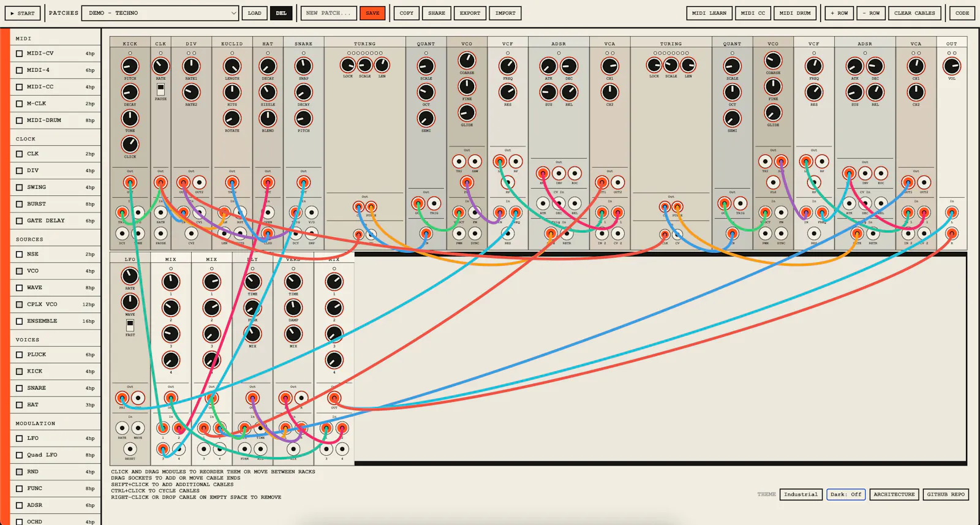Image resolution: width=980 pixels, height=525 pixels.
Task: Click the COPY button
Action: coord(407,13)
